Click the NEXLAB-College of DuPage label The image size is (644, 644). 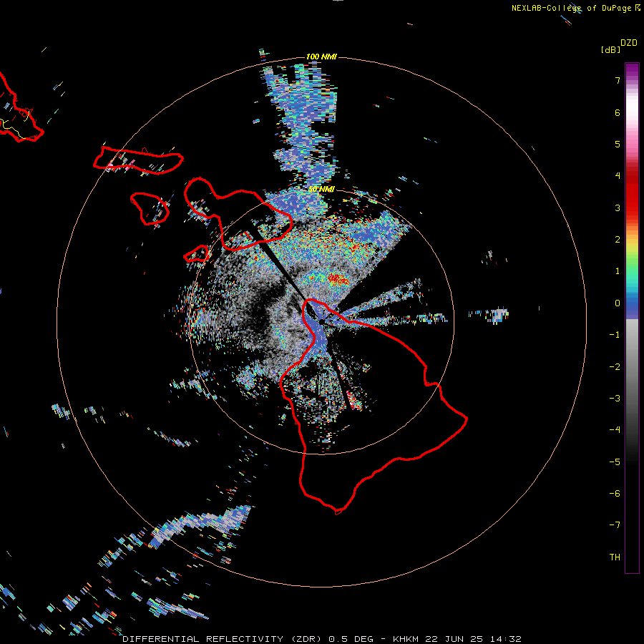[x=572, y=8]
